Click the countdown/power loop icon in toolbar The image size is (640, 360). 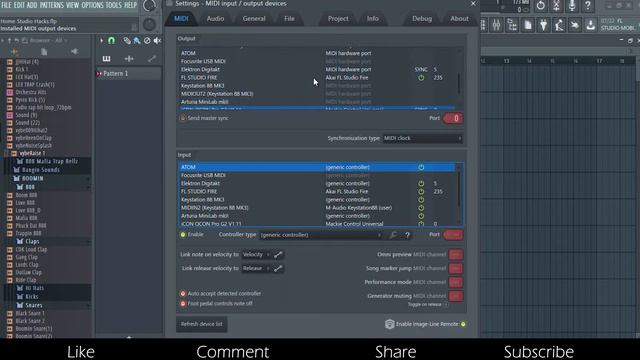pos(540,6)
